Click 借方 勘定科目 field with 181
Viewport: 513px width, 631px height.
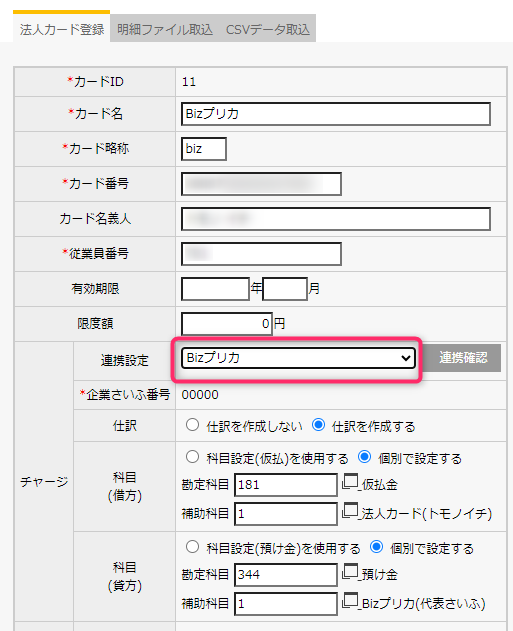(286, 485)
